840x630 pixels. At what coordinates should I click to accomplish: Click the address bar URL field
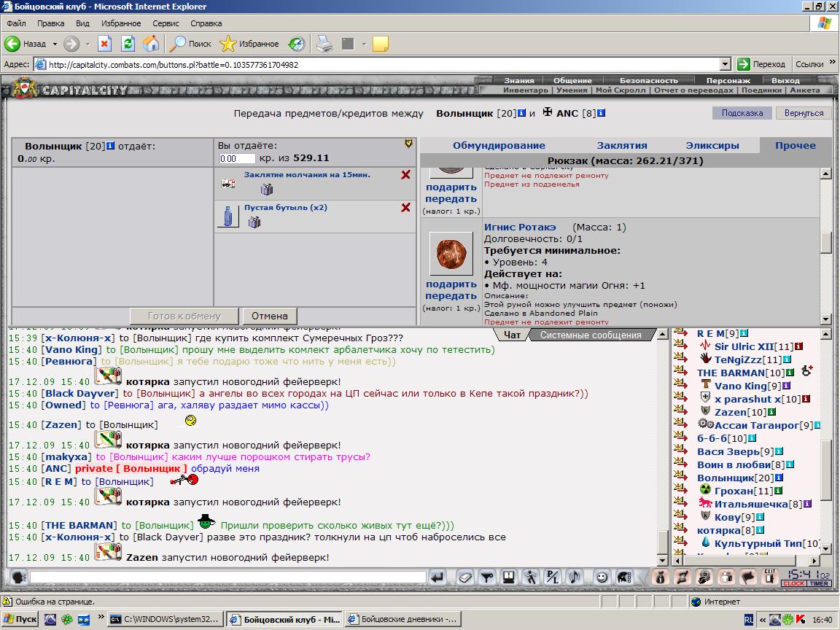[x=376, y=65]
